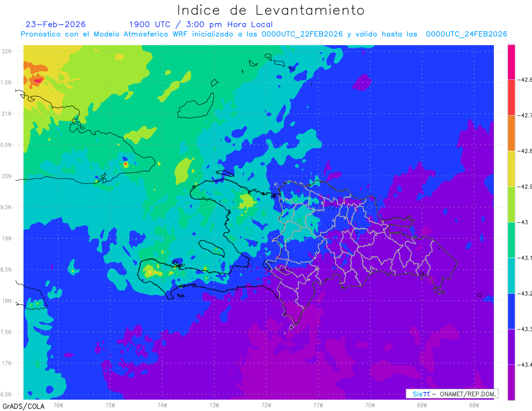Click the red color bar swatch

[511, 98]
